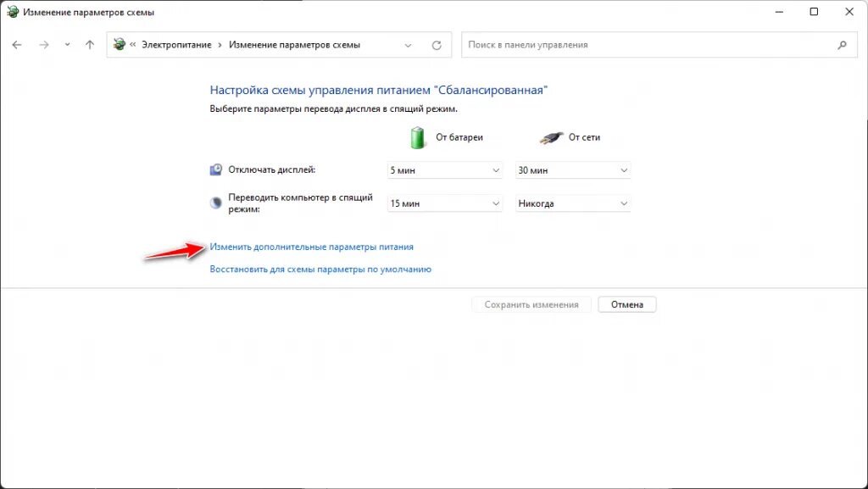This screenshot has height=489, width=868.
Task: Expand the address bar history dropdown
Action: pos(408,46)
